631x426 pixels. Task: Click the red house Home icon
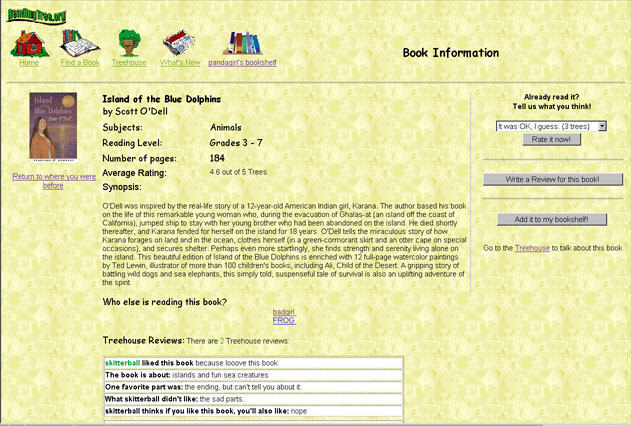[29, 43]
